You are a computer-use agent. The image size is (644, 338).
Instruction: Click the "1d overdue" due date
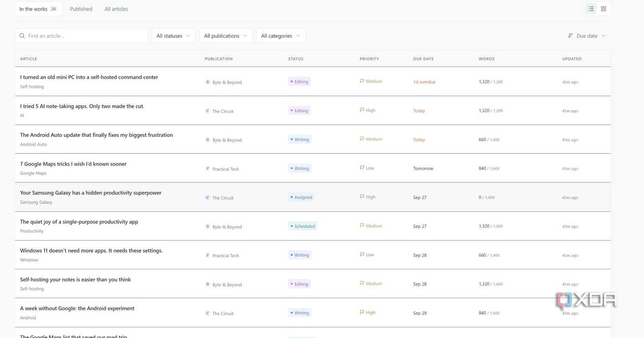424,82
